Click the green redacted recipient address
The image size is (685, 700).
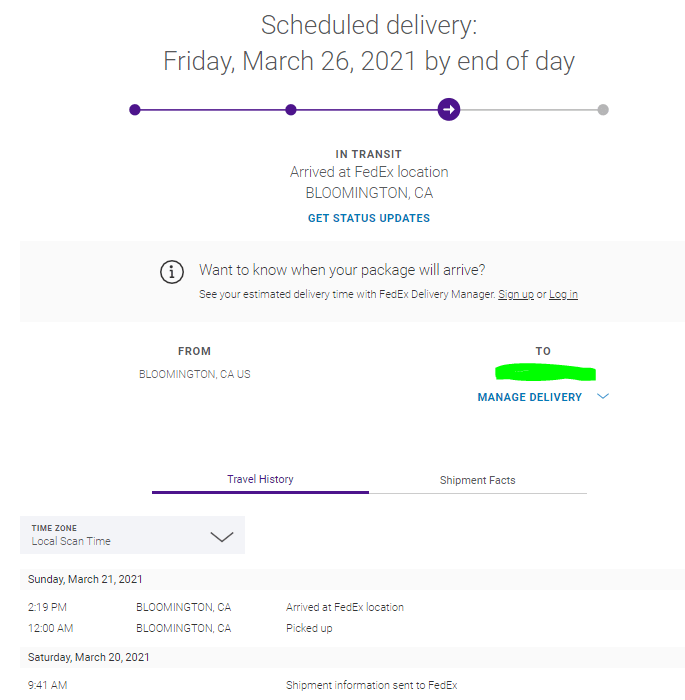pyautogui.click(x=545, y=374)
